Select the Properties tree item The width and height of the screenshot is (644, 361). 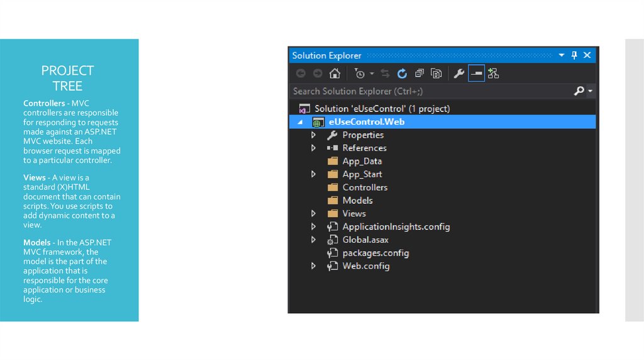point(363,135)
